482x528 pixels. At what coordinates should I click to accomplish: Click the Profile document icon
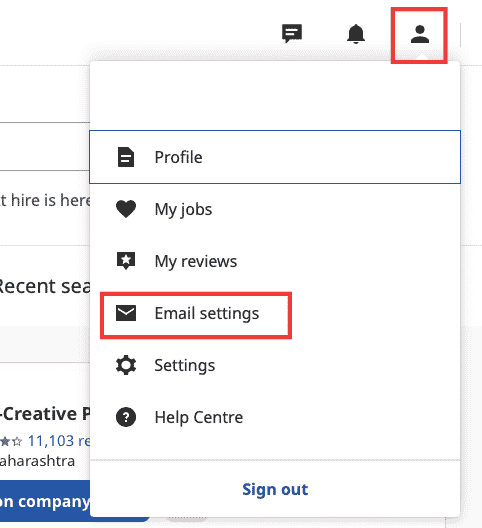click(126, 157)
